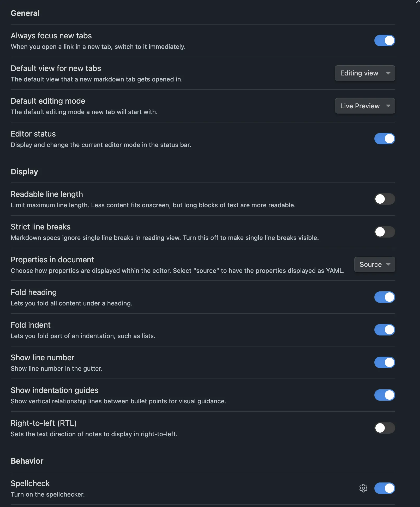Disable Always focus new tabs toggle

click(x=385, y=40)
